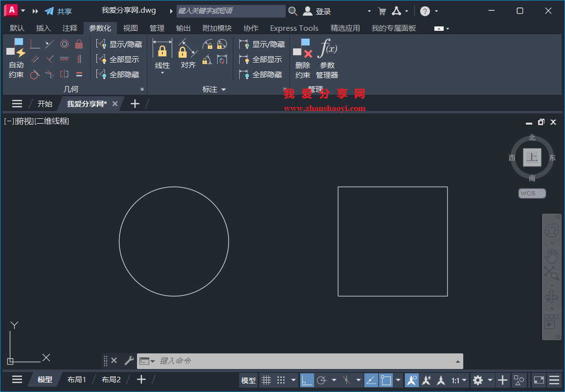Image resolution: width=565 pixels, height=392 pixels.
Task: Open the 布局1 layout tab
Action: click(x=76, y=379)
